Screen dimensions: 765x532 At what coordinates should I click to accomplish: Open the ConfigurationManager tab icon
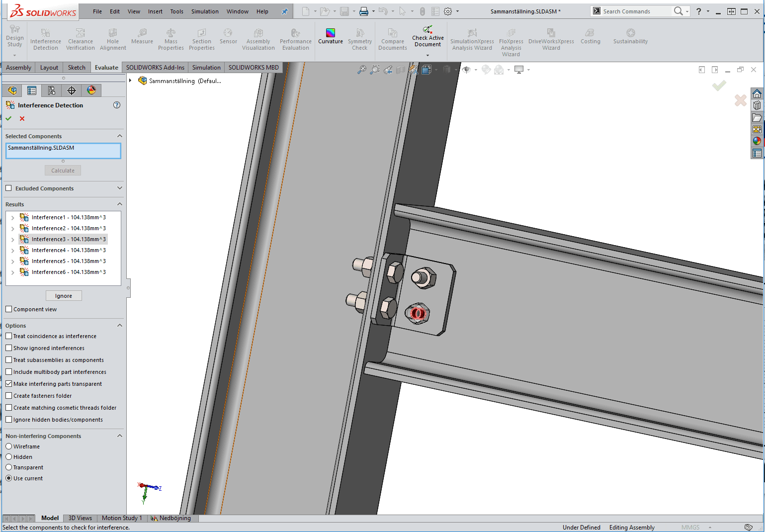click(x=52, y=90)
